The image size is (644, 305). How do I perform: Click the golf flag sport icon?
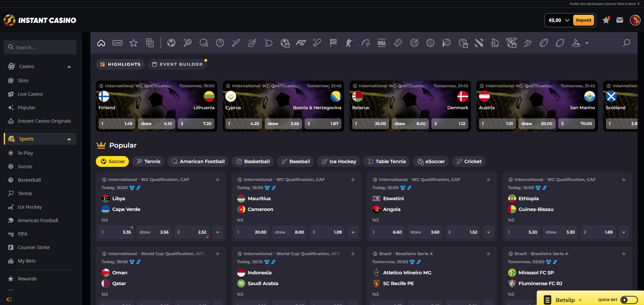tap(576, 43)
